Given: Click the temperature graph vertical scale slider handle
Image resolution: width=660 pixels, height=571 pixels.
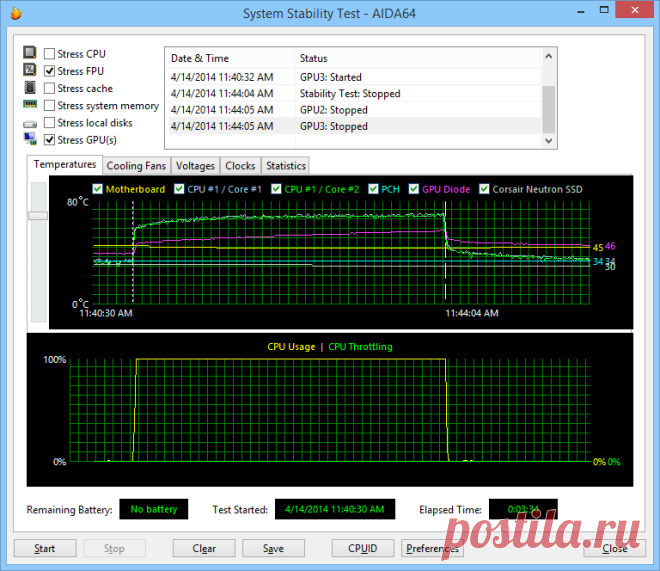Looking at the screenshot, I should click(x=38, y=215).
